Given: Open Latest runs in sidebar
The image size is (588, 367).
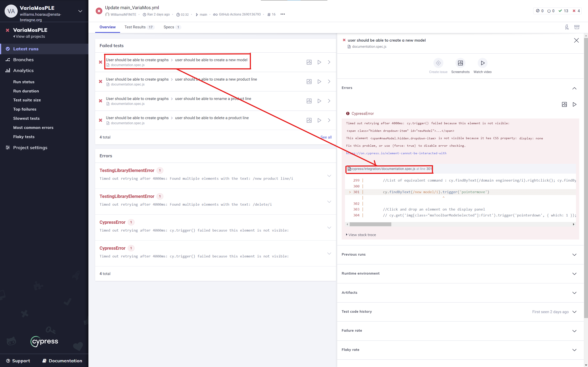Looking at the screenshot, I should coord(44,49).
